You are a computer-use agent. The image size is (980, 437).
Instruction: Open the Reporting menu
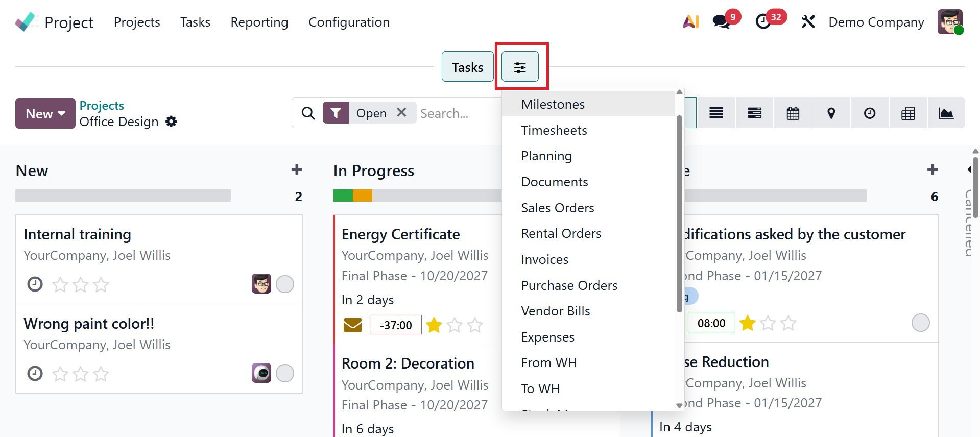(259, 22)
